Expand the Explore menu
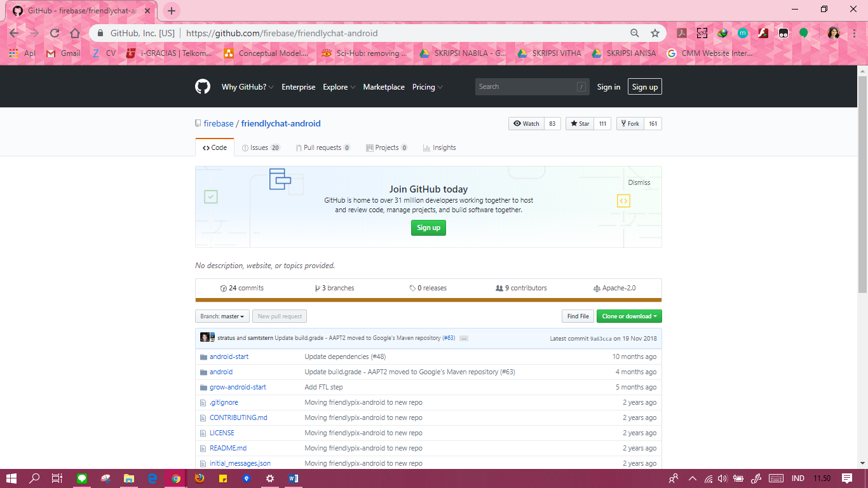This screenshot has height=488, width=868. (339, 87)
